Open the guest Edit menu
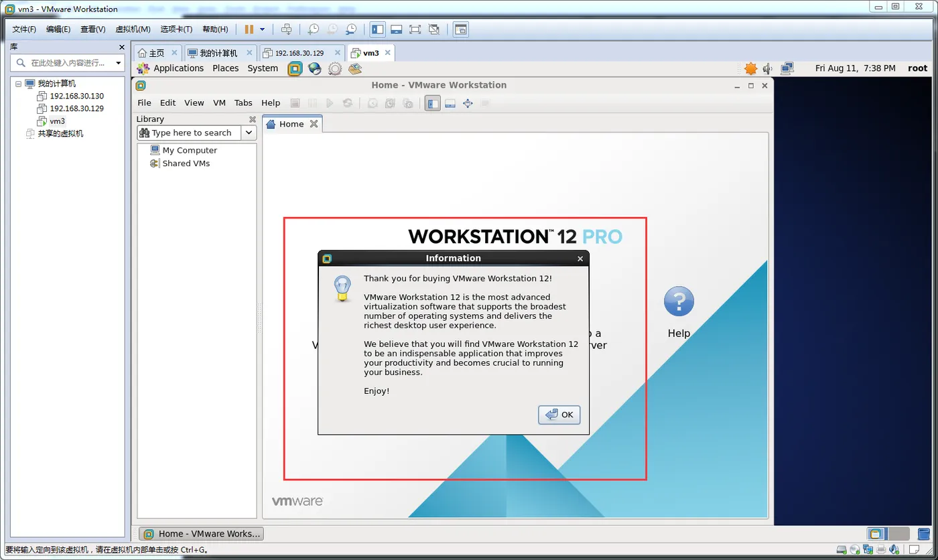 point(167,102)
